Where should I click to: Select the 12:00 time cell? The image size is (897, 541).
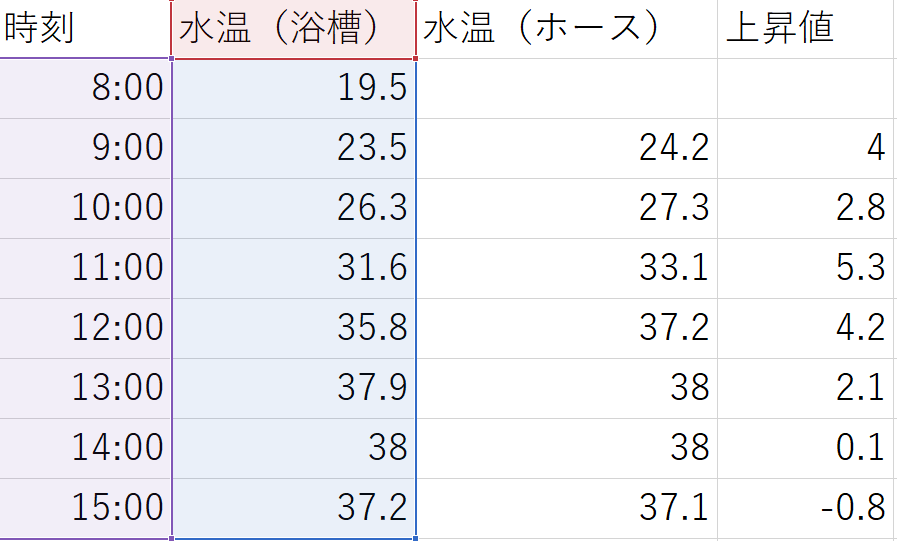(85, 329)
